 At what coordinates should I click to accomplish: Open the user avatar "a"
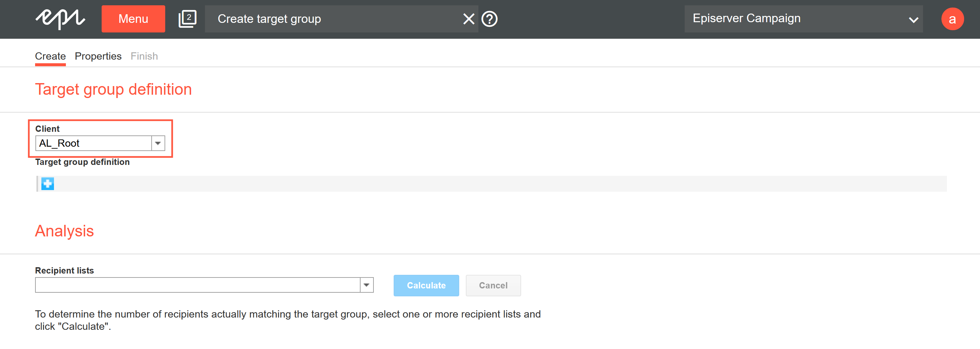click(952, 19)
